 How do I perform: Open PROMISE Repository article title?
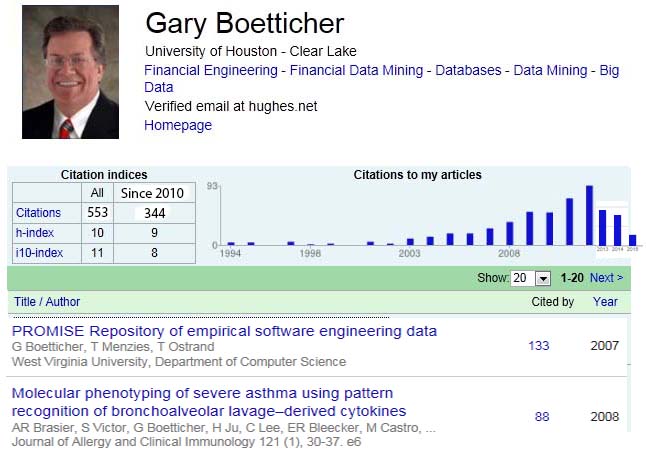pos(225,331)
